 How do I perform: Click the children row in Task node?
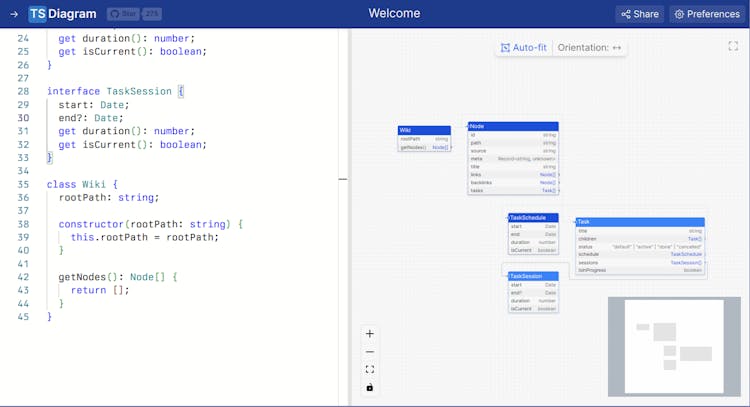coord(640,239)
